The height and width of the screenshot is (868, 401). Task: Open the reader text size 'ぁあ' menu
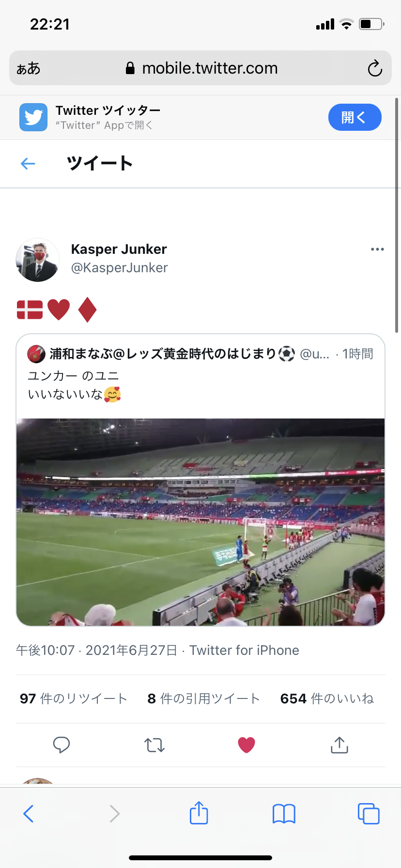coord(28,68)
